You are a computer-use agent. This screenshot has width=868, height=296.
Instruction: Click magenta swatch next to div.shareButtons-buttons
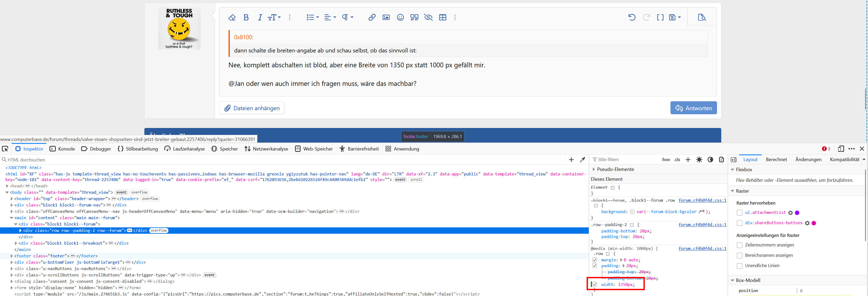coord(814,223)
